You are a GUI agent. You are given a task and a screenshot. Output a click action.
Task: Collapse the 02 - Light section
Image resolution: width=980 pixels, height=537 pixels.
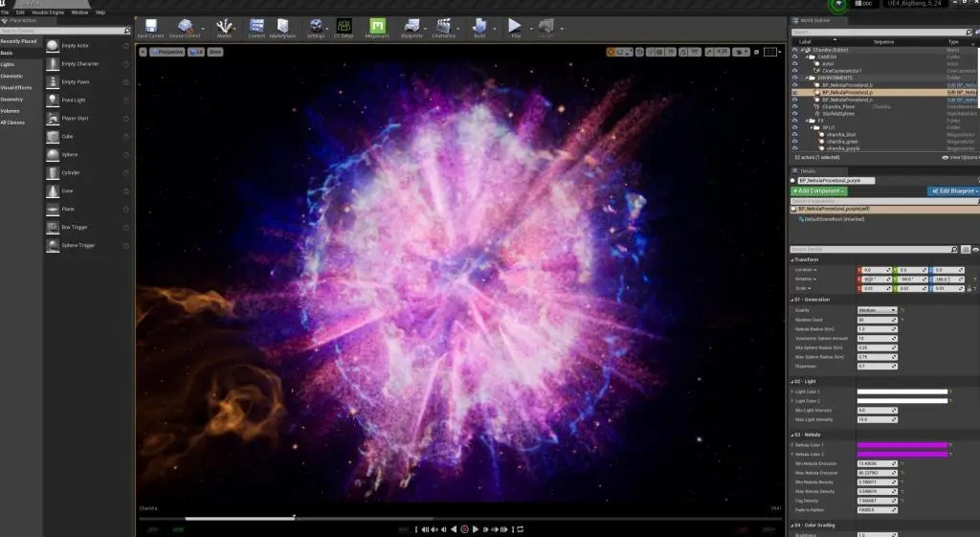point(793,381)
